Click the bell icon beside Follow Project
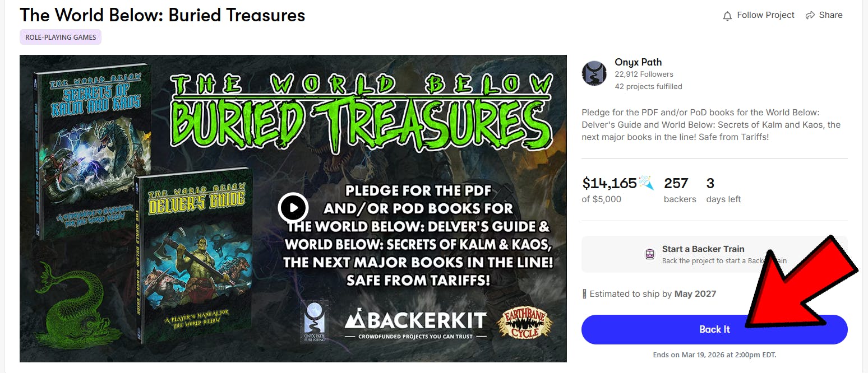Viewport: 868px width, 373px height. pyautogui.click(x=727, y=16)
